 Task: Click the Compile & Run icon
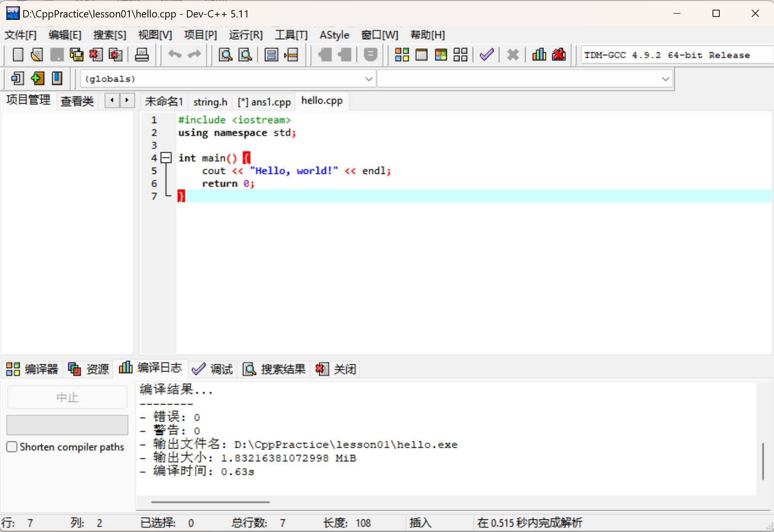click(x=441, y=55)
